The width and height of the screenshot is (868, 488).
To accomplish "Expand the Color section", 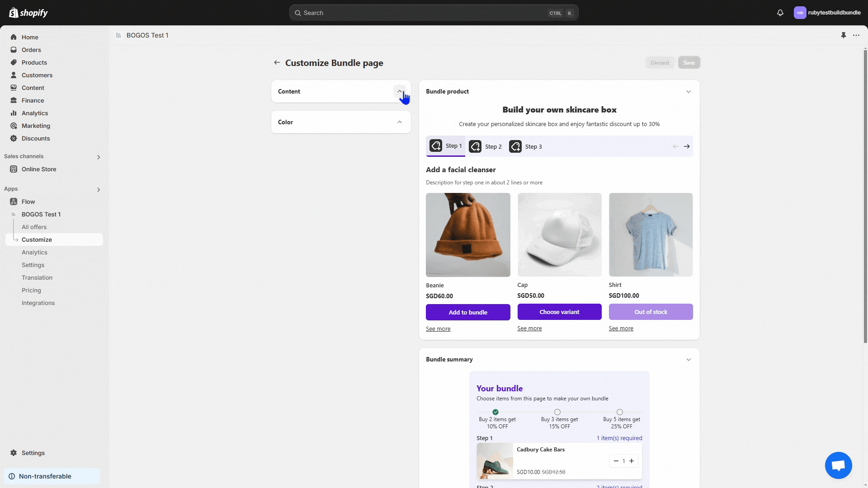I will point(399,122).
